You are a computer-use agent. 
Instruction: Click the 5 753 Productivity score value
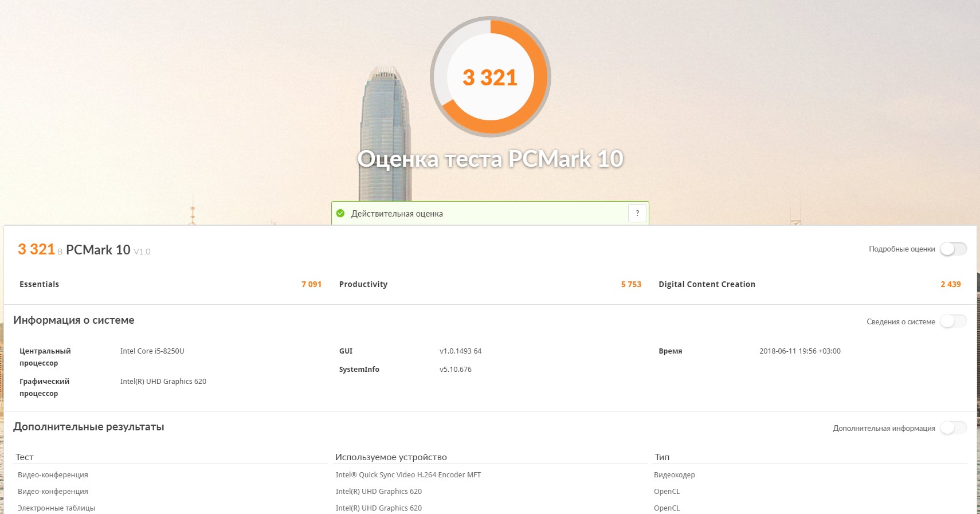631,284
